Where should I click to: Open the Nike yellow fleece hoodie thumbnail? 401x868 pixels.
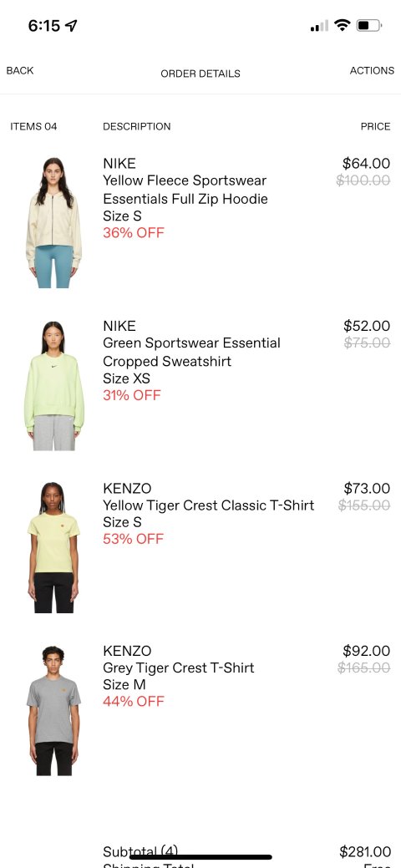53,222
